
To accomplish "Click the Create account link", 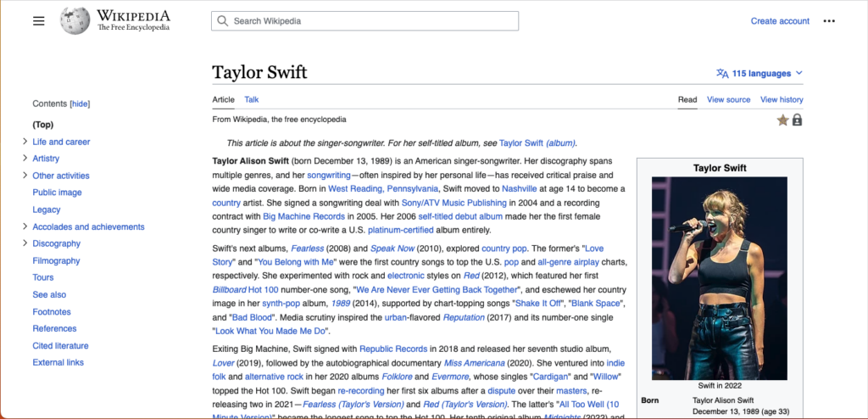I will click(x=780, y=21).
